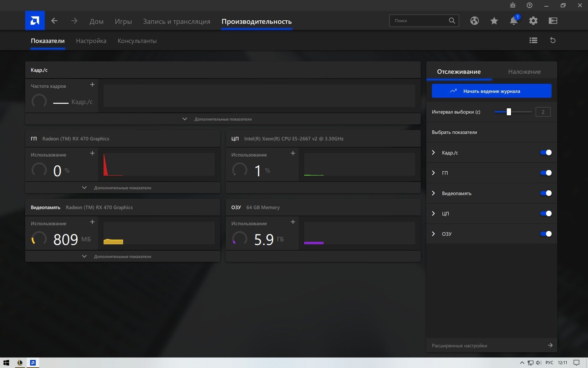This screenshot has width=588, height=368.
Task: Select Производительность tab
Action: (257, 21)
